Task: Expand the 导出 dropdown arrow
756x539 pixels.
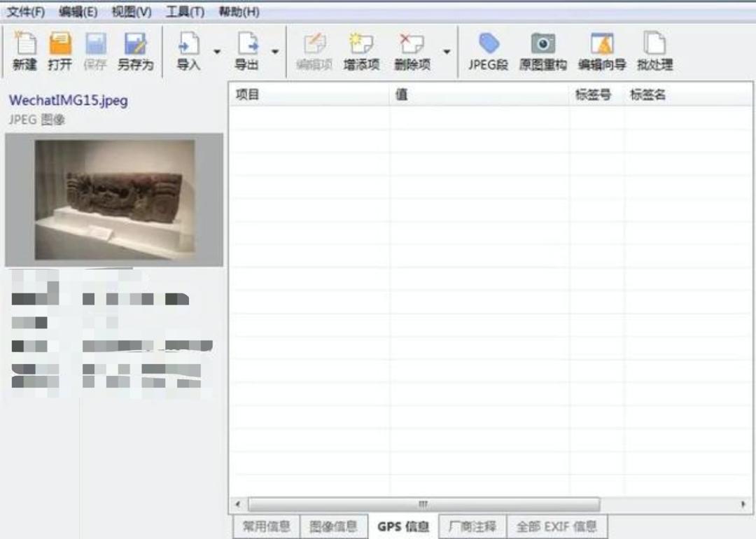Action: pos(275,52)
